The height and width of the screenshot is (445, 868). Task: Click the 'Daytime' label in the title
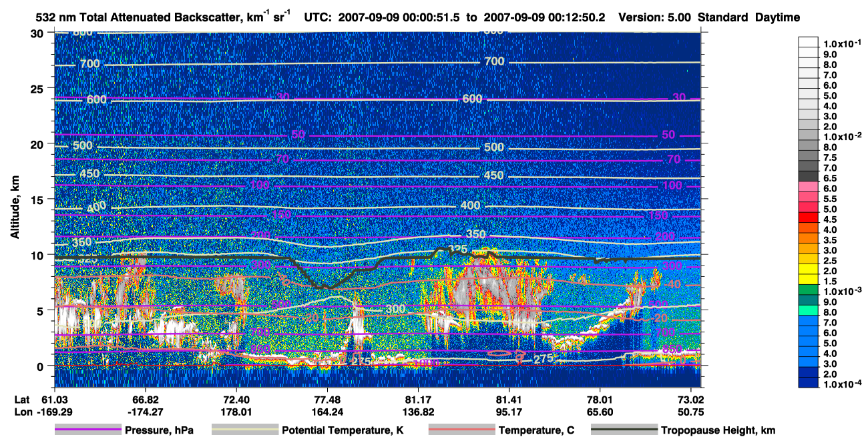(778, 17)
